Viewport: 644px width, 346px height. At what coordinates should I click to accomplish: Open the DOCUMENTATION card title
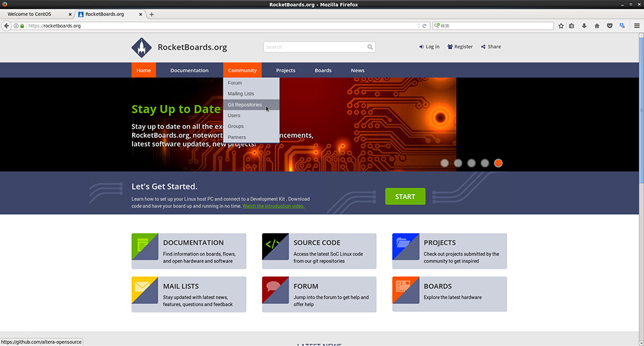[x=193, y=242]
